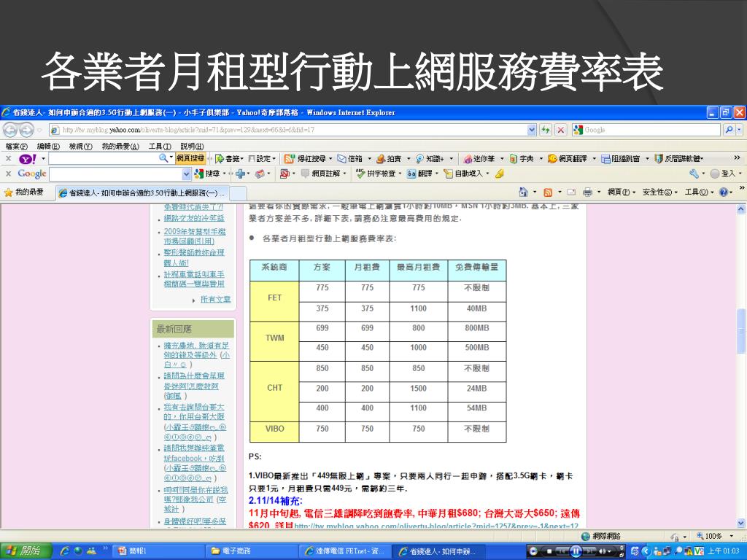Click the 網頁搜尋 button on Yahoo toolbar
Screen dimensions: 747x560
(190, 158)
